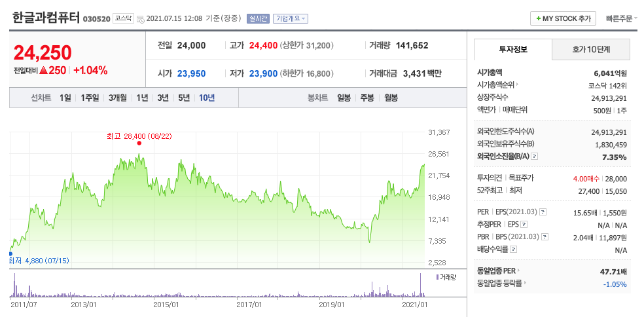This screenshot has width=644, height=317.
Task: Click the stock code 030520
Action: [x=96, y=19]
